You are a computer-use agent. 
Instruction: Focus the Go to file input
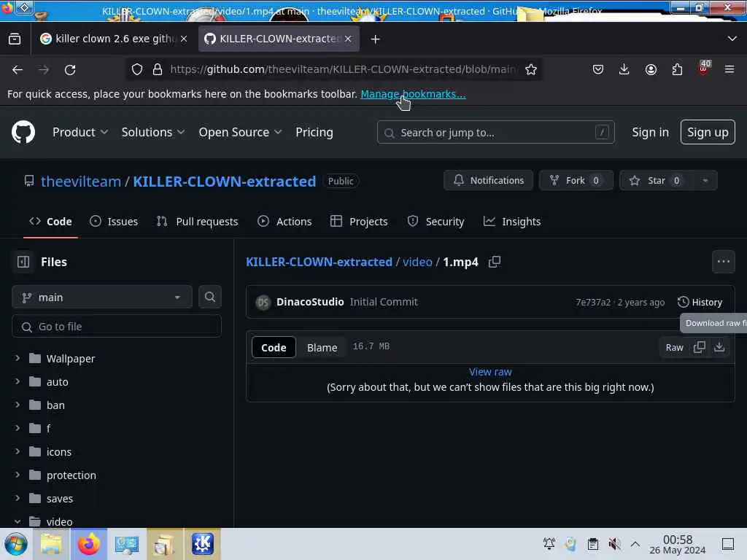[117, 326]
